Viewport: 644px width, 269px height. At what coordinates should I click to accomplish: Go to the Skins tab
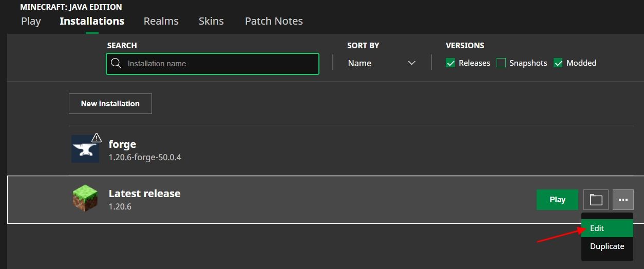point(211,21)
